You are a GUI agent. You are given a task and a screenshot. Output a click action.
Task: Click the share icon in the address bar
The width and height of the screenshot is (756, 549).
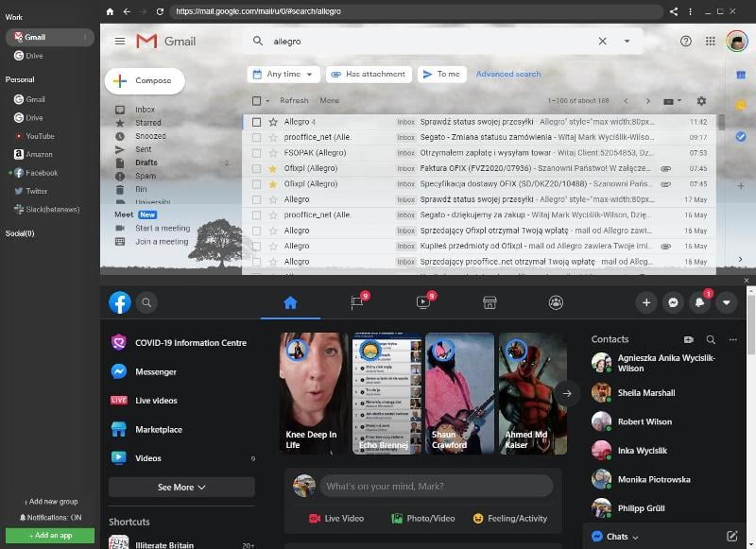click(674, 11)
